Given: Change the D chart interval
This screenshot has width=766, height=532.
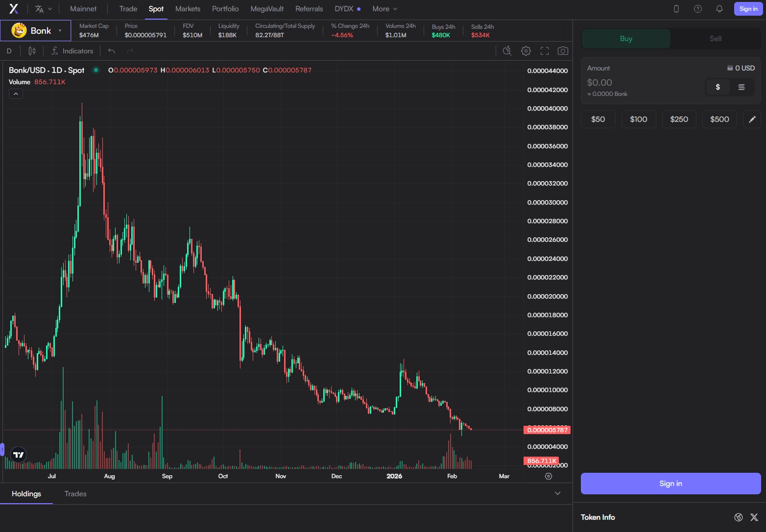Looking at the screenshot, I should [9, 51].
